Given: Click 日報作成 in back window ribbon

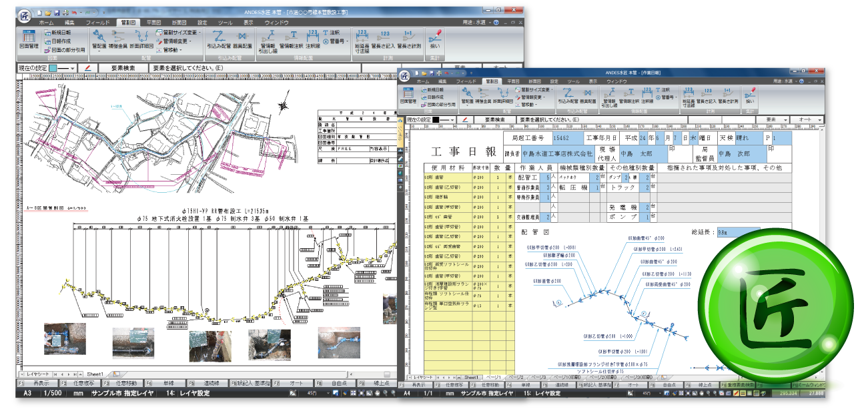Looking at the screenshot, I should tap(57, 41).
